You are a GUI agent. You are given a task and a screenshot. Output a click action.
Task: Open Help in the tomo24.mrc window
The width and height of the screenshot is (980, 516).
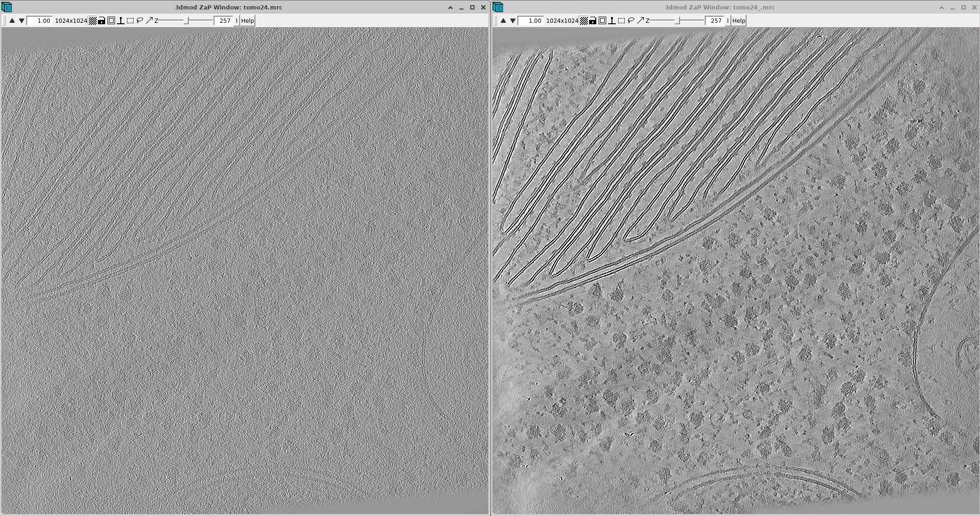tap(247, 20)
